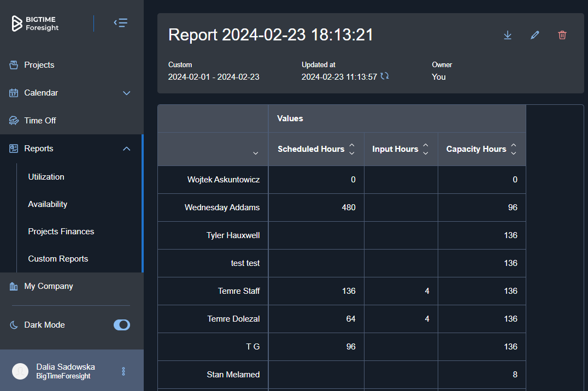Disable Dark Mode with the toggle

[121, 325]
